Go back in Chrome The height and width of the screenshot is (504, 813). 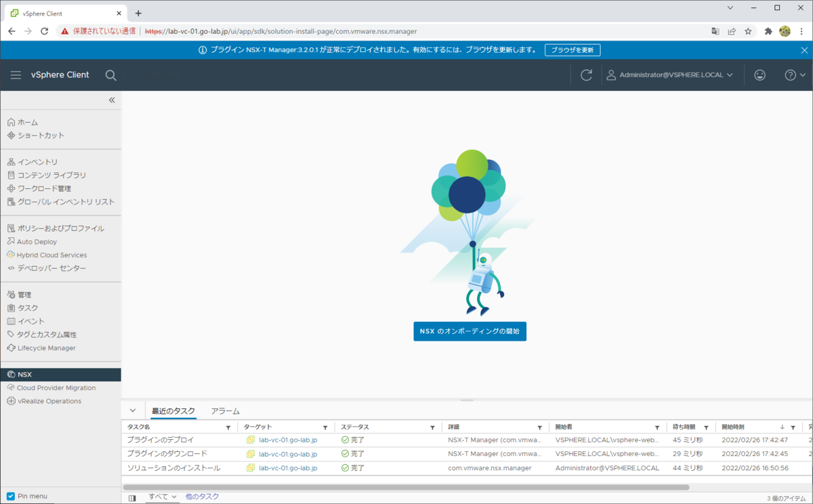pyautogui.click(x=12, y=31)
